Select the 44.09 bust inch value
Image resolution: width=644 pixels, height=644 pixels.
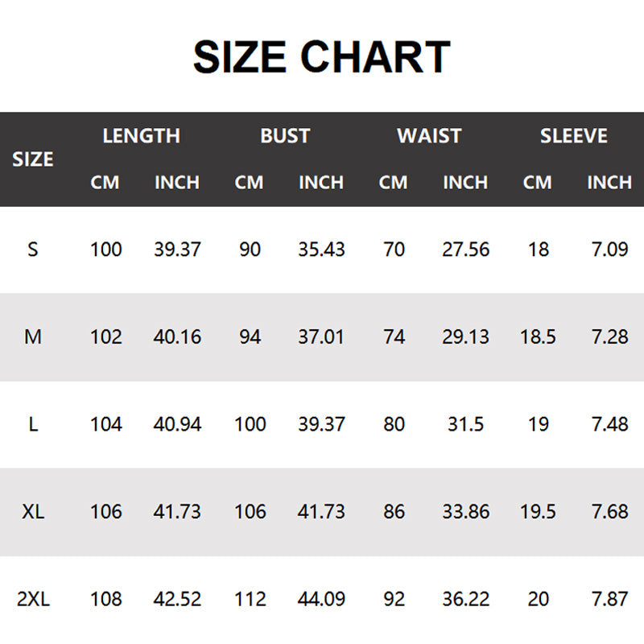[321, 599]
